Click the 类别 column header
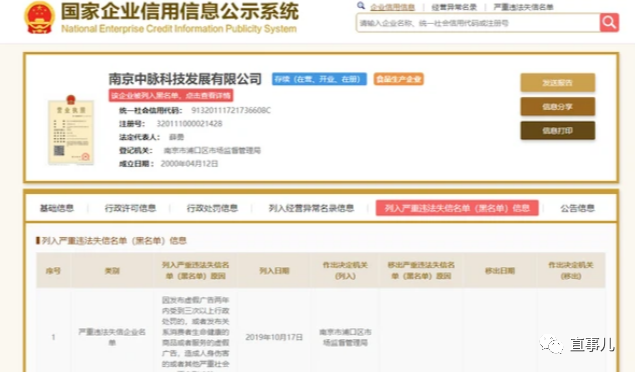This screenshot has width=635, height=372. click(x=112, y=270)
